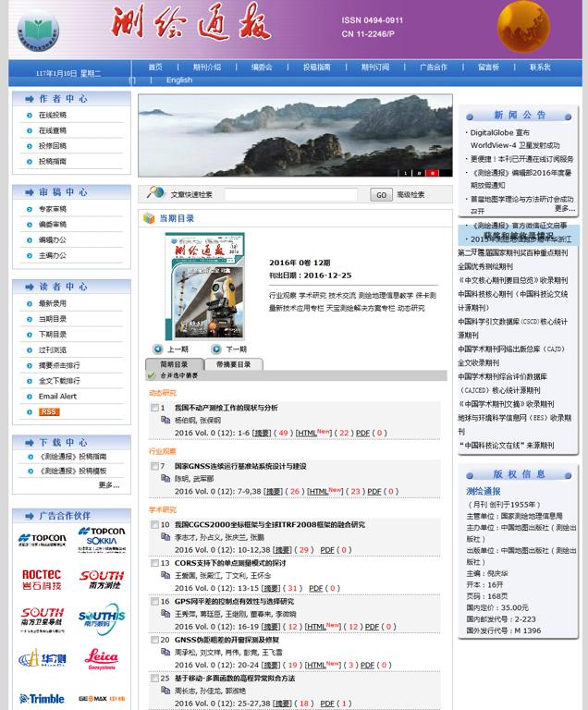
Task: Tick checkbox for article 7 国家GNSS
Action: (x=155, y=466)
